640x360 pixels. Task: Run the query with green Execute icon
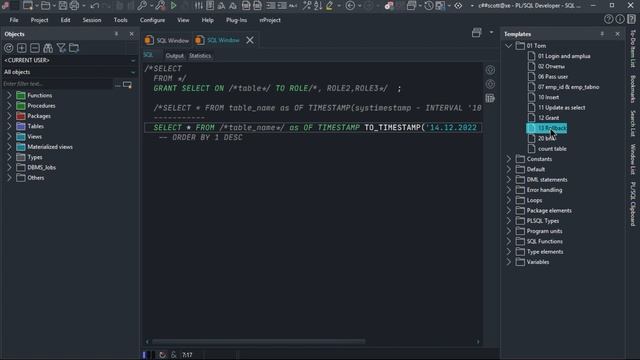tap(173, 5)
